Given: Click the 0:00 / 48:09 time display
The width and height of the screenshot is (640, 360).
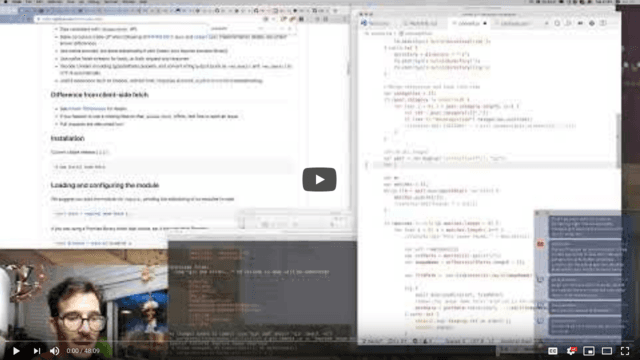Looking at the screenshot, I should pyautogui.click(x=83, y=351).
